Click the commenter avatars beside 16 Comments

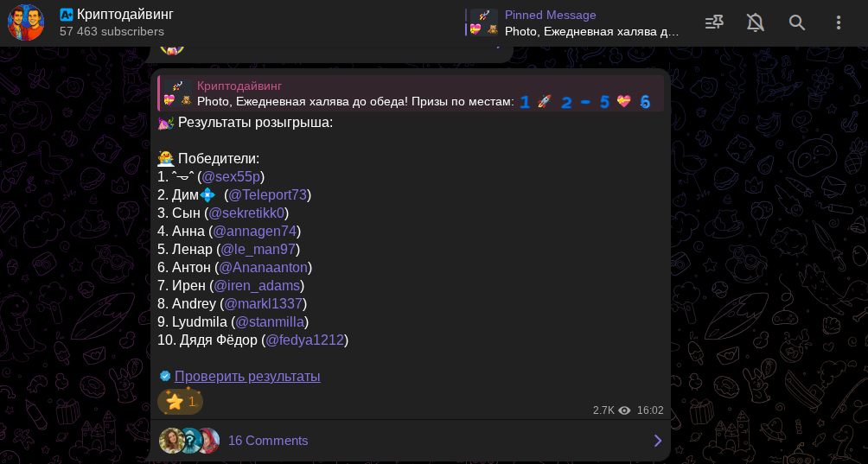(x=189, y=441)
